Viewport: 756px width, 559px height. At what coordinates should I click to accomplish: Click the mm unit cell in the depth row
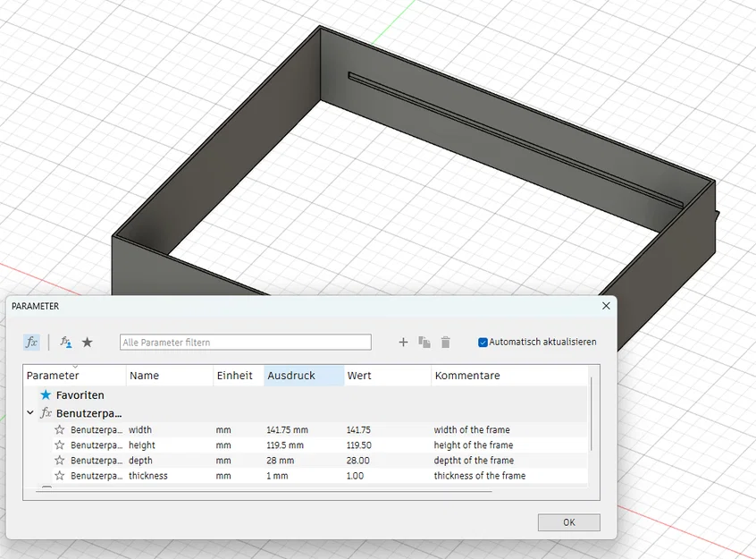pyautogui.click(x=223, y=461)
